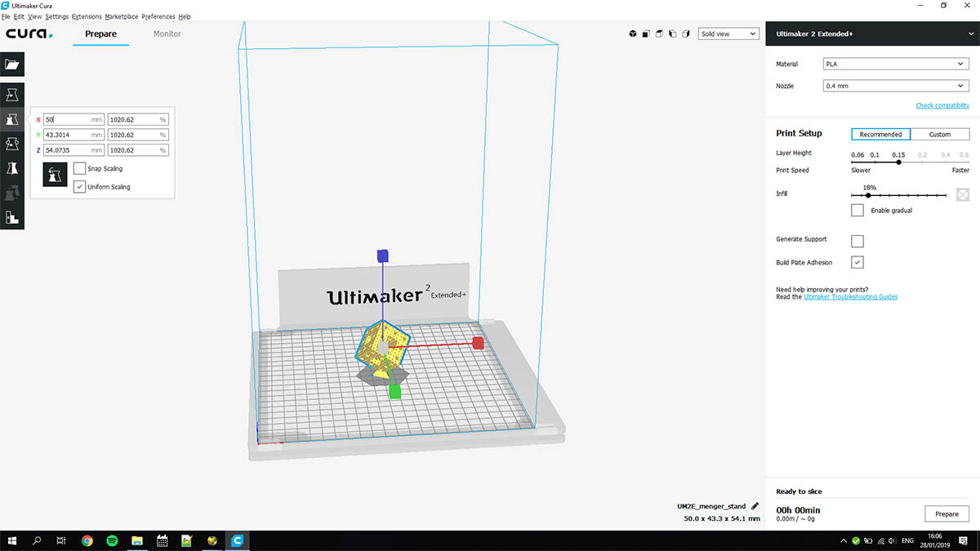Viewport: 980px width, 551px height.
Task: Select the Move tool in the left toolbar
Action: point(12,95)
